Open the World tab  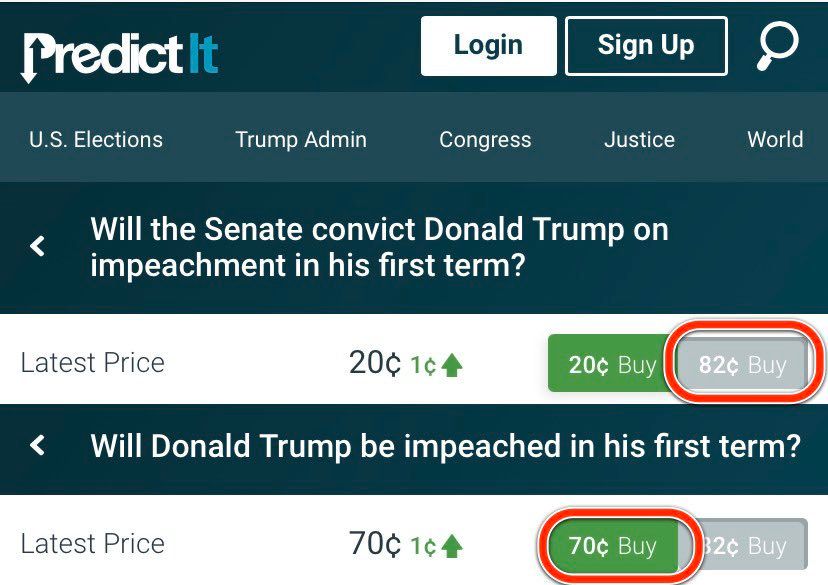point(775,140)
